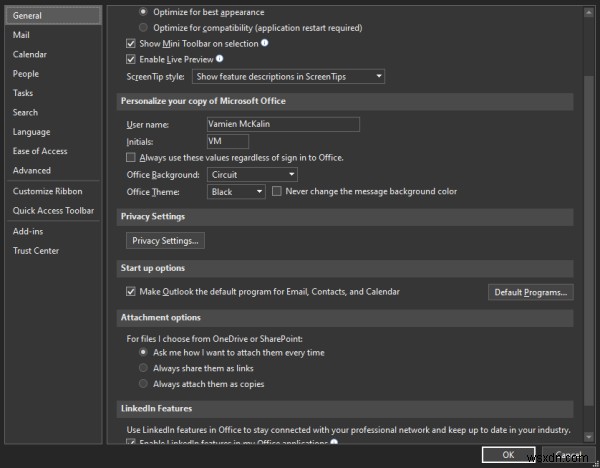This screenshot has height=468, width=600.
Task: Click the Personalize your copy of Microsoft Office heading
Action: pyautogui.click(x=203, y=101)
